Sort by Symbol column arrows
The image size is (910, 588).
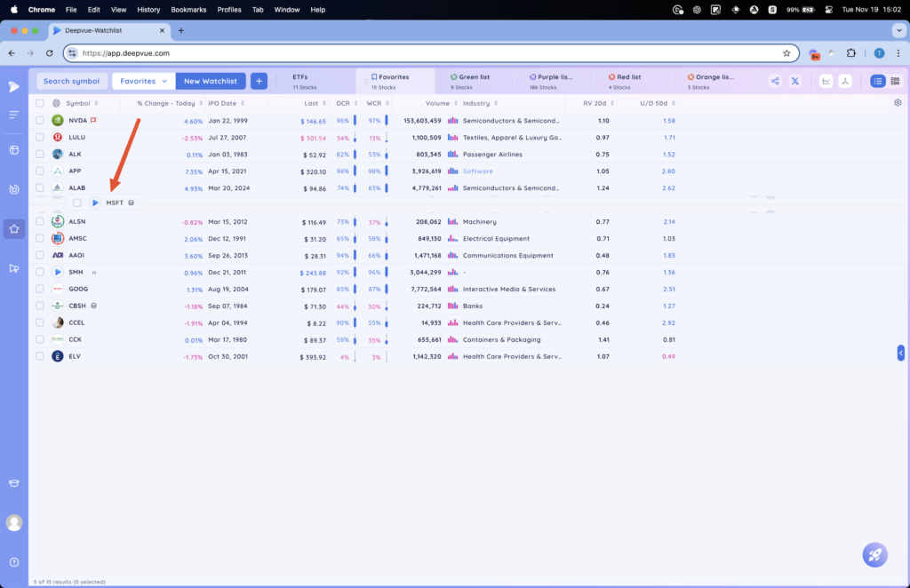(x=96, y=103)
